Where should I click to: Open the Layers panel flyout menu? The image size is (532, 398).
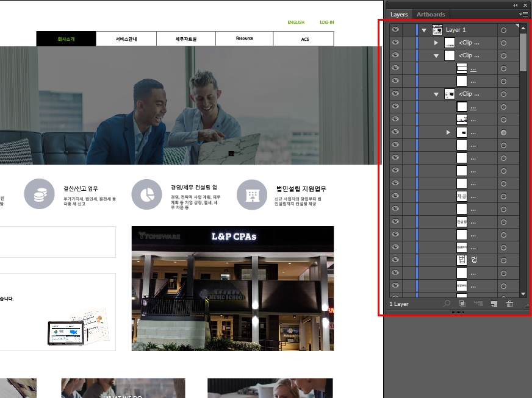(523, 14)
